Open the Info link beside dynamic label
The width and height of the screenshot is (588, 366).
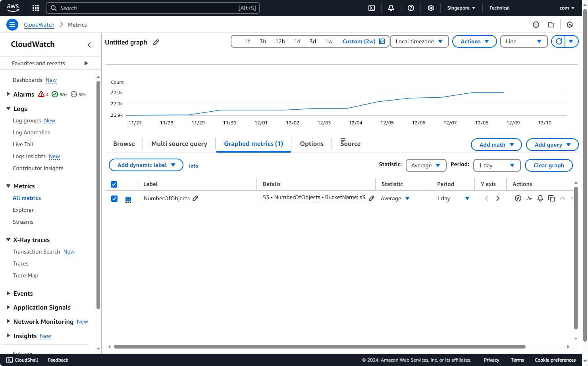pos(193,166)
